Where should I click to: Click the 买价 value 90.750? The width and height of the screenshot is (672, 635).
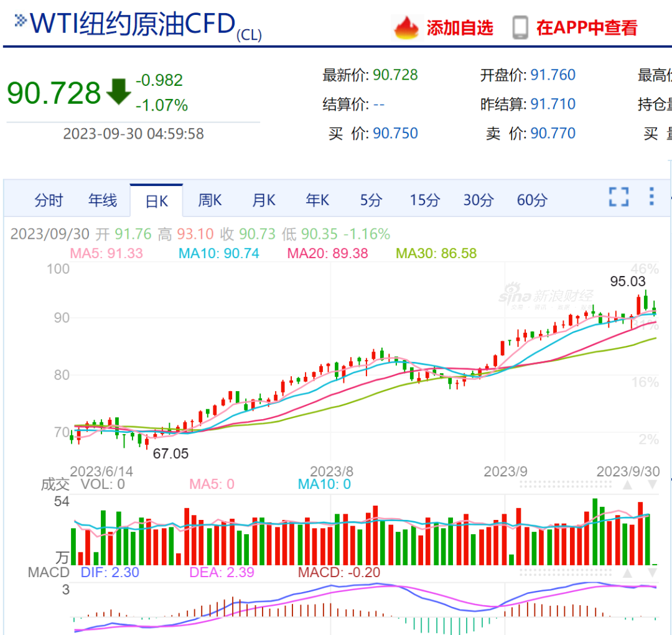coord(395,133)
